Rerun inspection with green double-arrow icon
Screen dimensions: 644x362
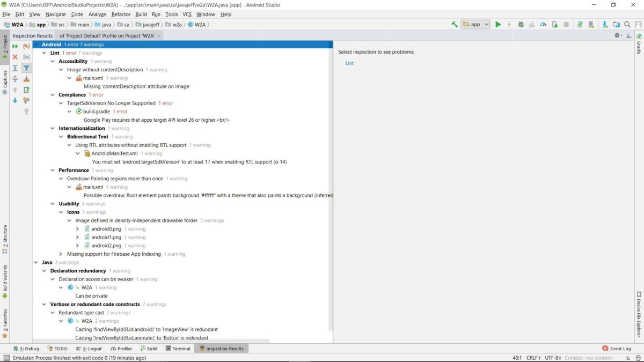15,46
